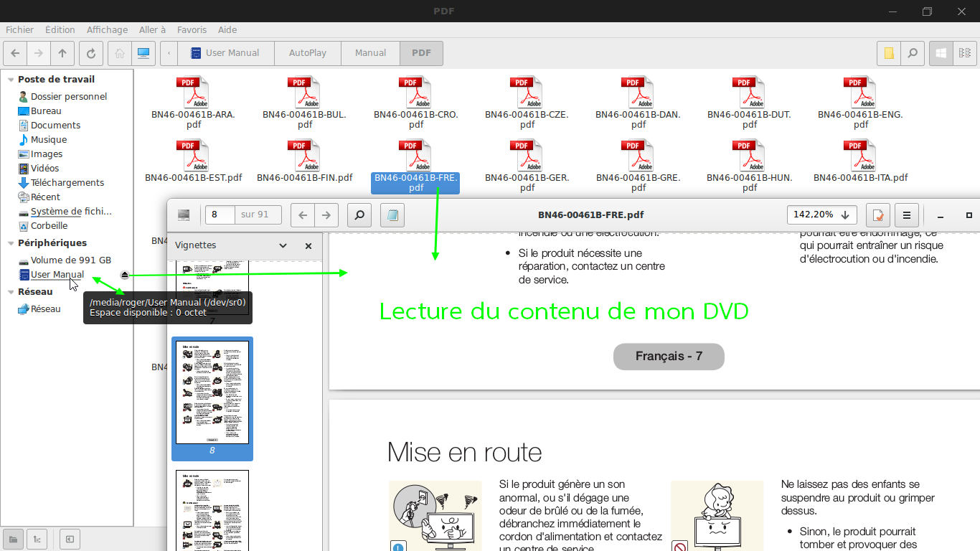980x551 pixels.
Task: Open the Affichage menu
Action: point(107,30)
